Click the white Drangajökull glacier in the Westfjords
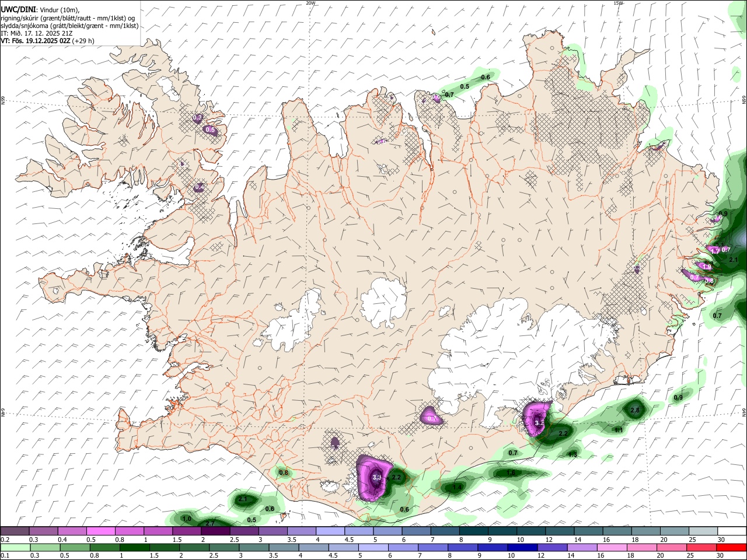This screenshot has height=560, width=747. 167,86
